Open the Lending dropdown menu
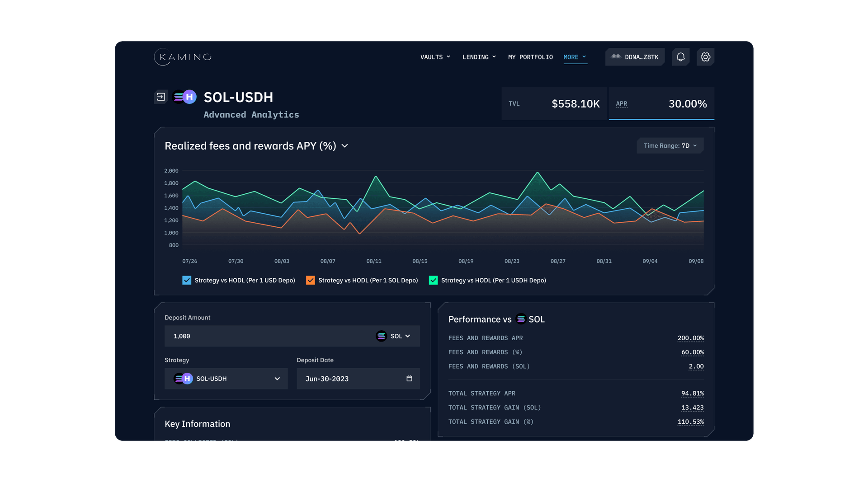Image resolution: width=868 pixels, height=482 pixels. [x=479, y=57]
